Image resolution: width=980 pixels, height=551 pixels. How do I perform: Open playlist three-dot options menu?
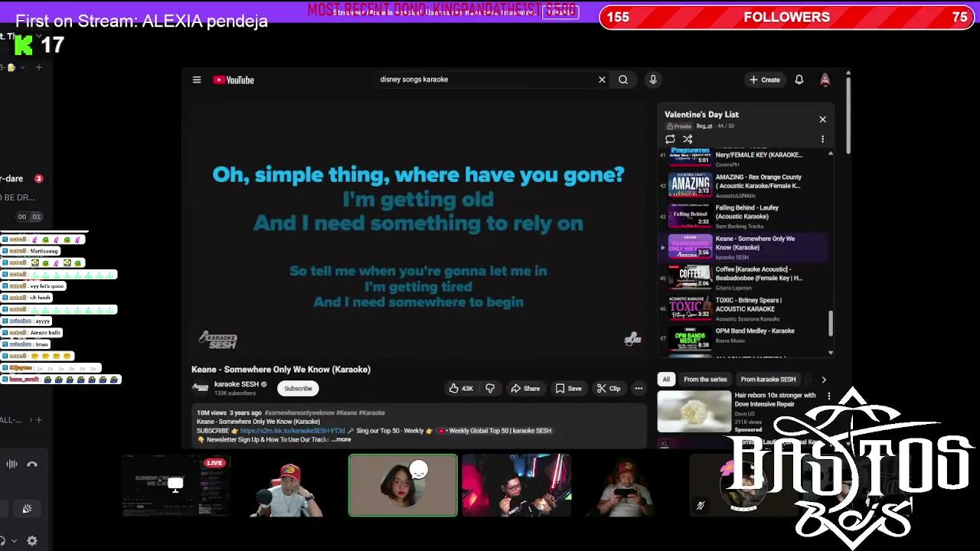(x=822, y=139)
